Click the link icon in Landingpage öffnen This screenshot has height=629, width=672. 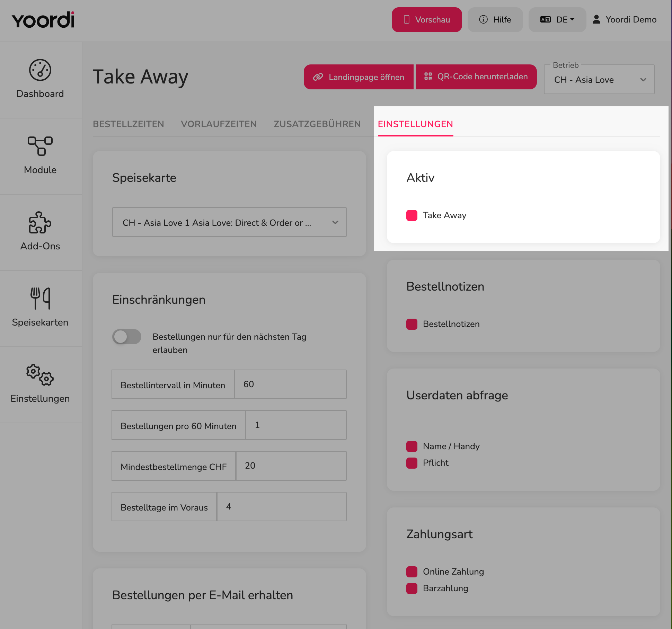[318, 77]
